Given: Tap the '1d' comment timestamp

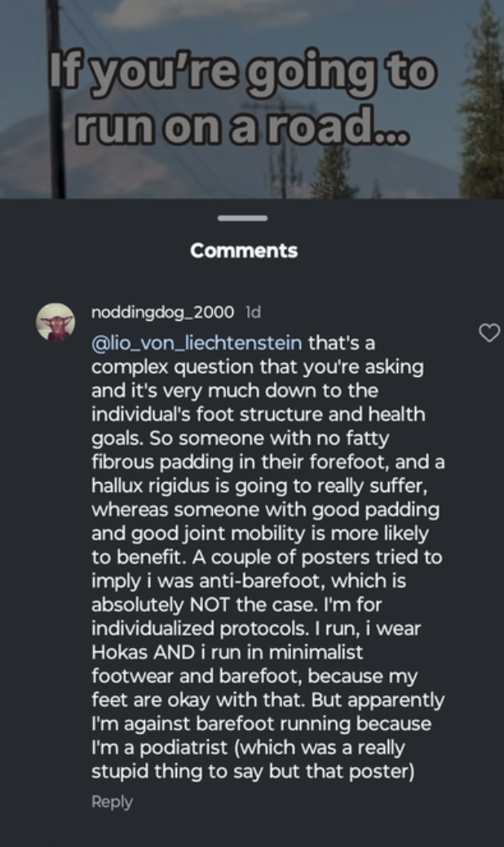Looking at the screenshot, I should [254, 313].
